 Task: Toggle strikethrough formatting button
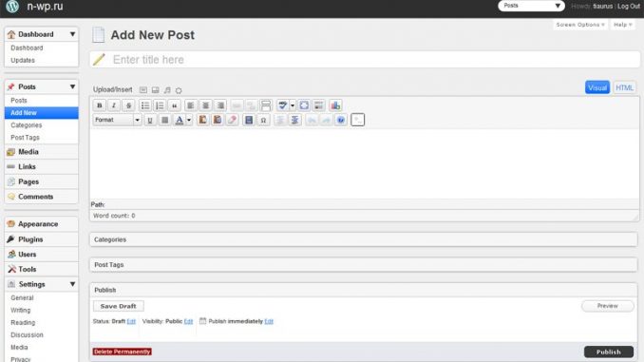(128, 105)
